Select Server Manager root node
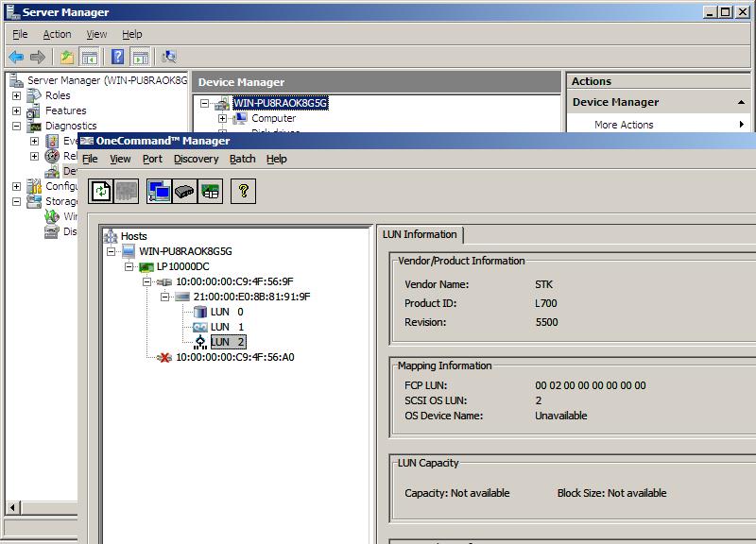The image size is (756, 544). click(107, 80)
